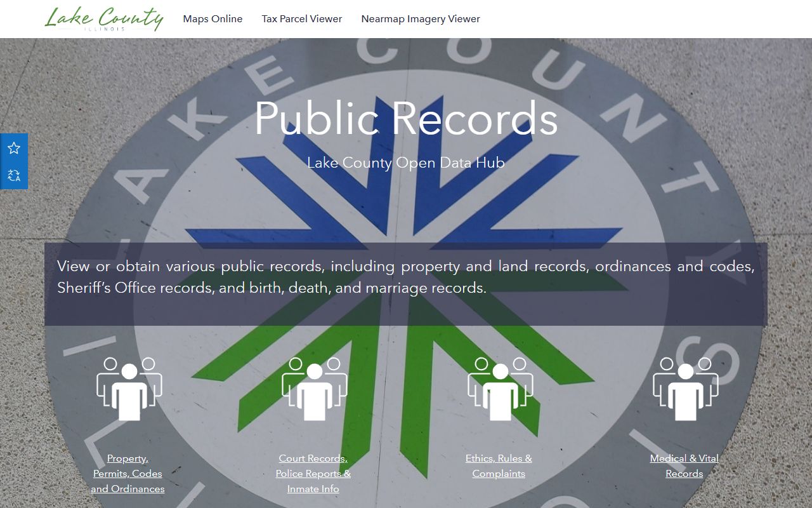The width and height of the screenshot is (812, 508).
Task: Open Maps Online in the navigation
Action: [x=213, y=19]
